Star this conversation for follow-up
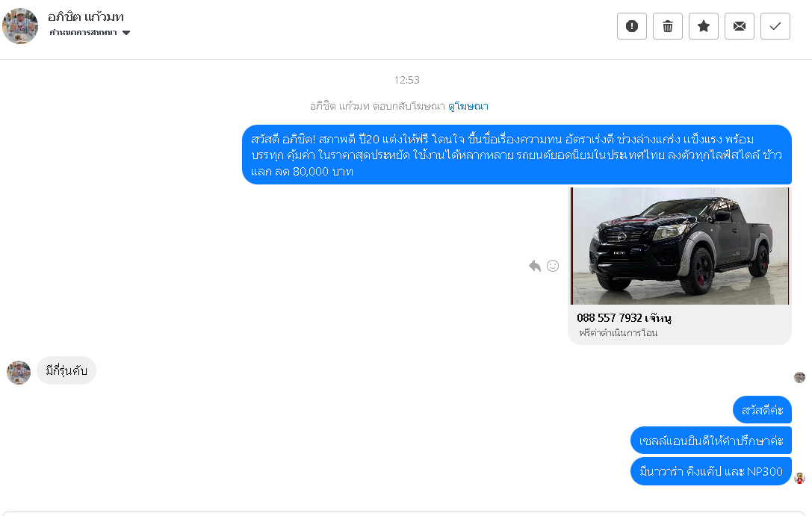 point(703,26)
